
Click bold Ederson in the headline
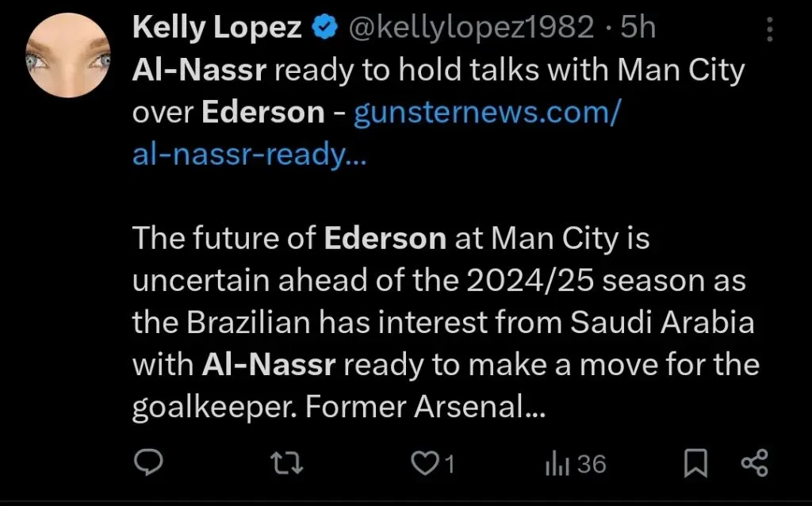point(263,113)
